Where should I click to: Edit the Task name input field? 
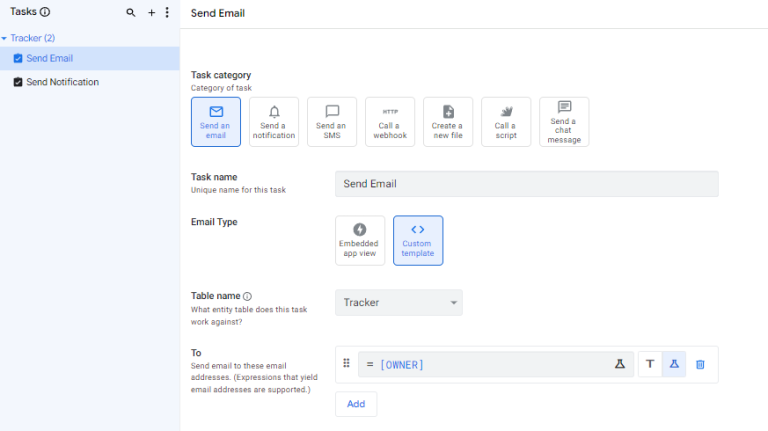pos(526,184)
